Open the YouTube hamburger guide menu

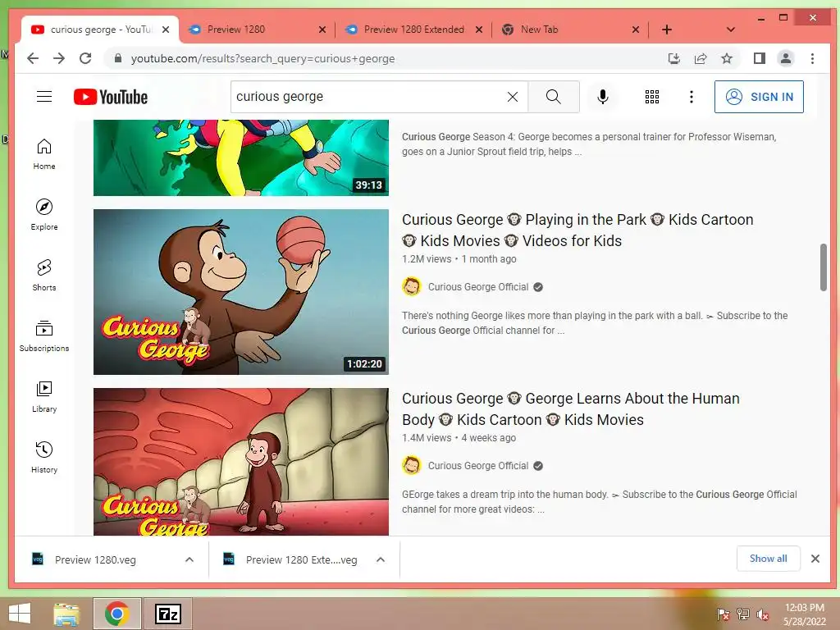click(x=44, y=97)
